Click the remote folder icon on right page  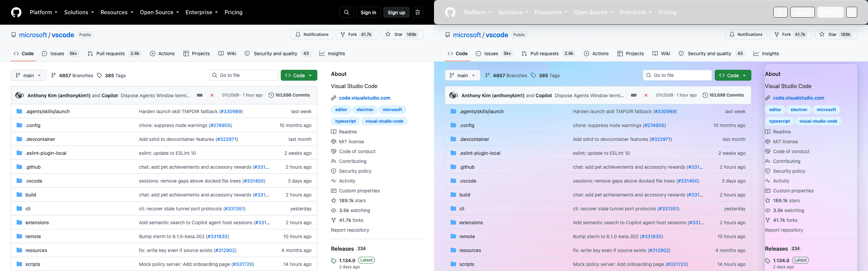(x=453, y=236)
